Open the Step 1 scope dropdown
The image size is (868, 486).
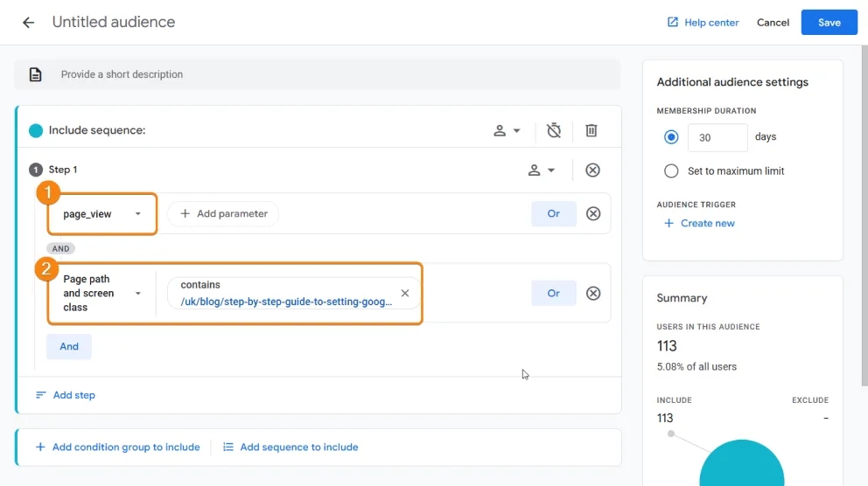[541, 170]
